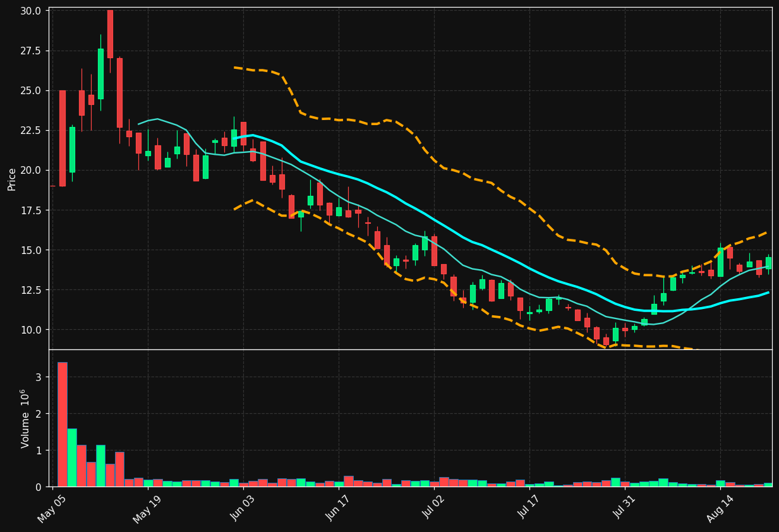Select the 'Jun 03' x-axis label
Screen dimensions: 779x532
coord(243,509)
